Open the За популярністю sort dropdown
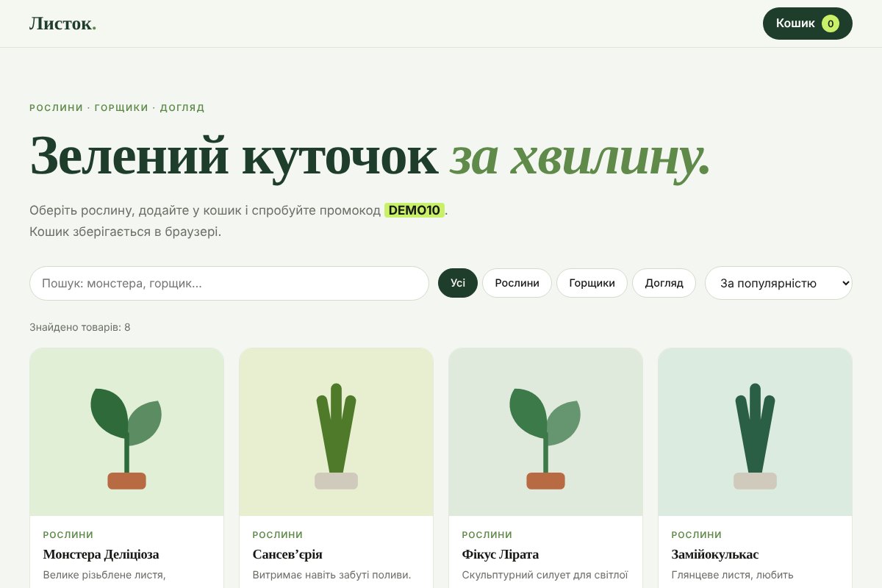The image size is (882, 588). point(778,283)
